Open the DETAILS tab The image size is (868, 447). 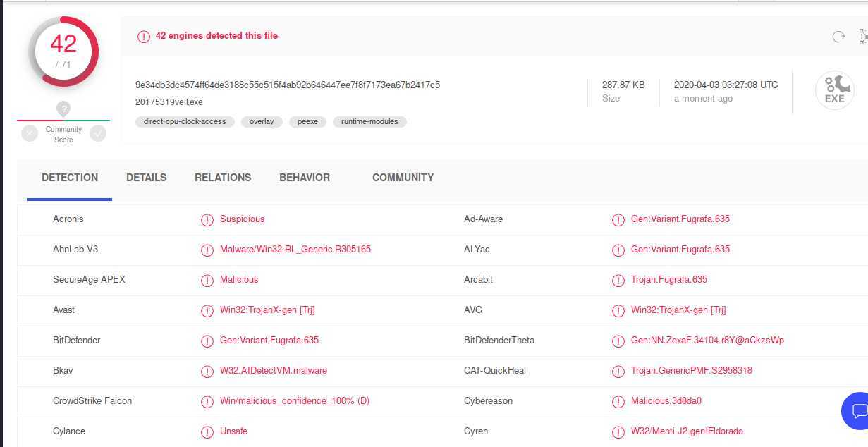(x=147, y=178)
